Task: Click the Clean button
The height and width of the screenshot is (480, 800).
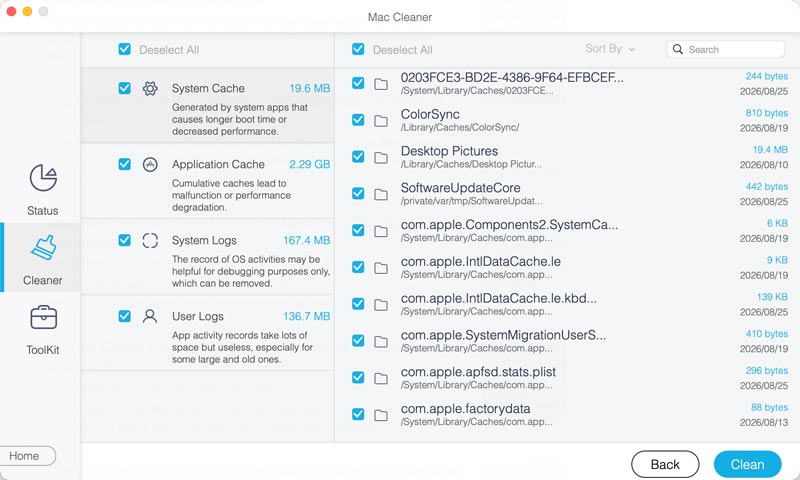Action: point(747,465)
